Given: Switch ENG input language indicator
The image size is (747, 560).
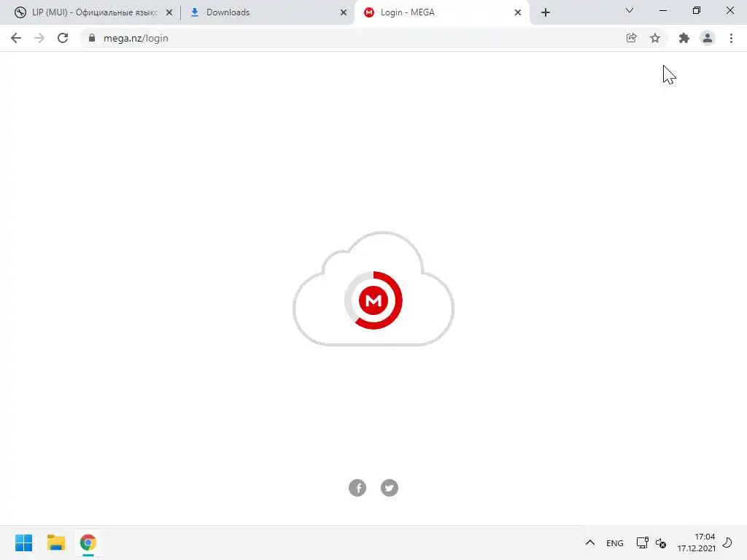Looking at the screenshot, I should [x=614, y=542].
